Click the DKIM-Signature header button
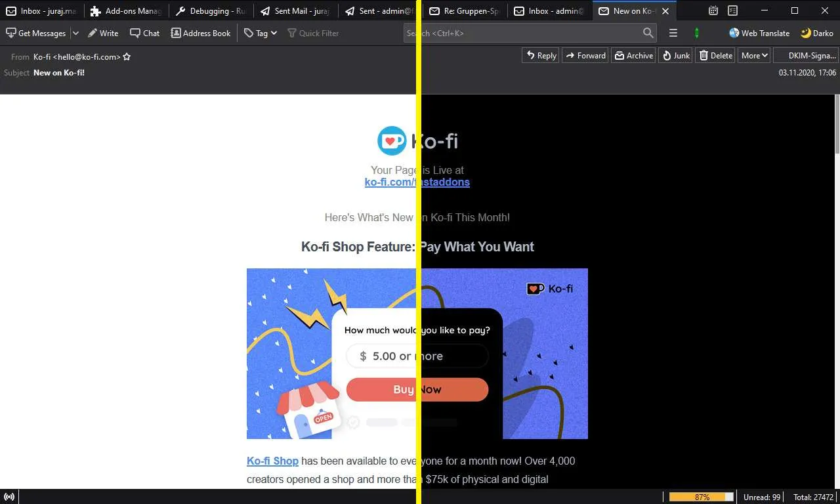This screenshot has height=504, width=840. tap(806, 56)
